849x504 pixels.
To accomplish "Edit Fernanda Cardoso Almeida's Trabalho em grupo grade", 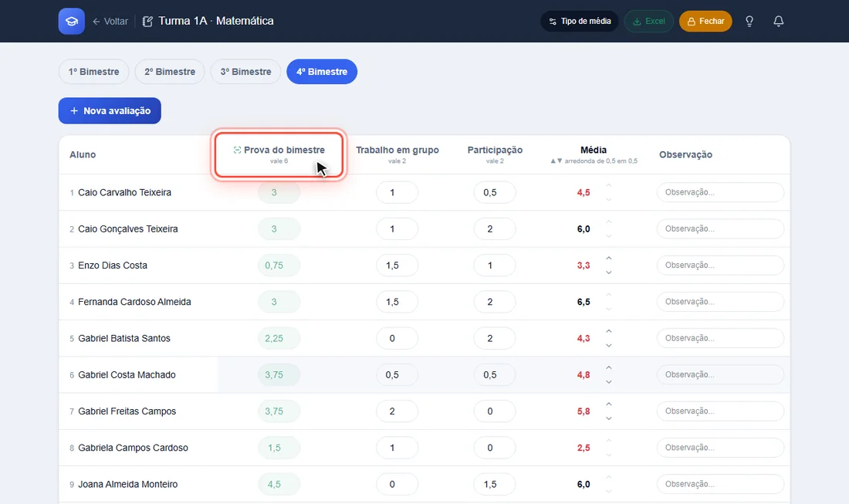I will point(397,302).
